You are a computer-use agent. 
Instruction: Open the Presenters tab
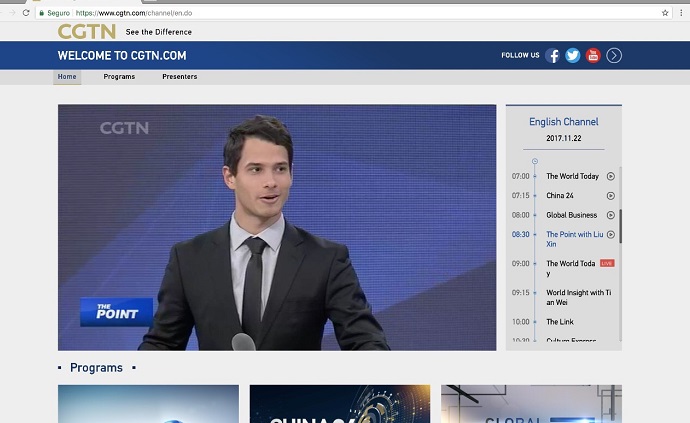180,77
